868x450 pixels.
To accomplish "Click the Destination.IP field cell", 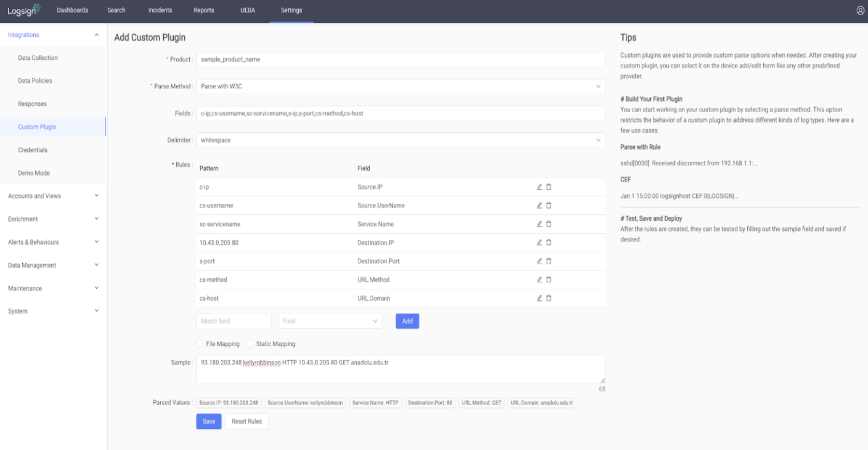I will click(x=376, y=242).
